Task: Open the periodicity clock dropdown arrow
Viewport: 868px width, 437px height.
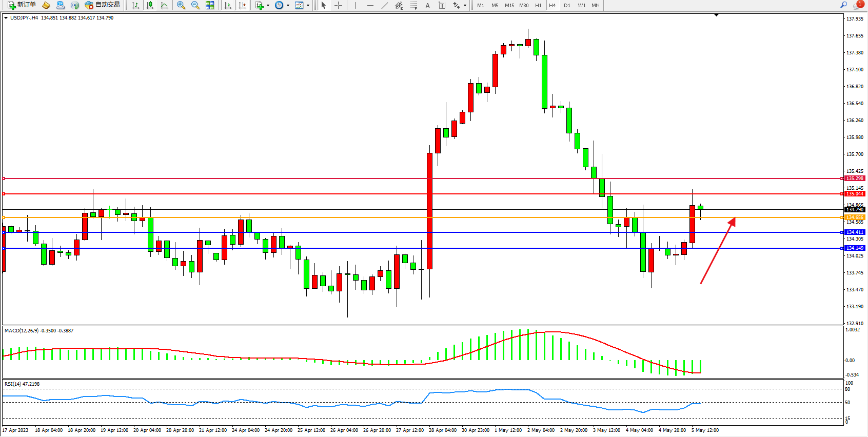Action: pos(288,6)
